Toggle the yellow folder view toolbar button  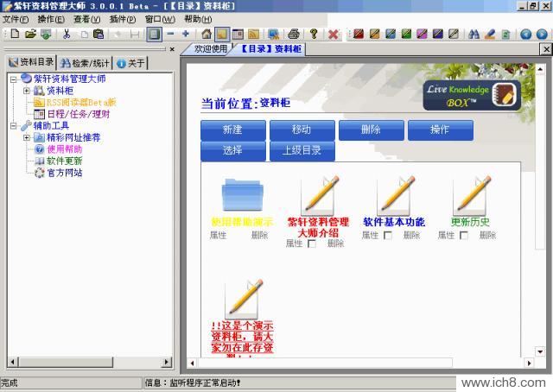pyautogui.click(x=222, y=35)
